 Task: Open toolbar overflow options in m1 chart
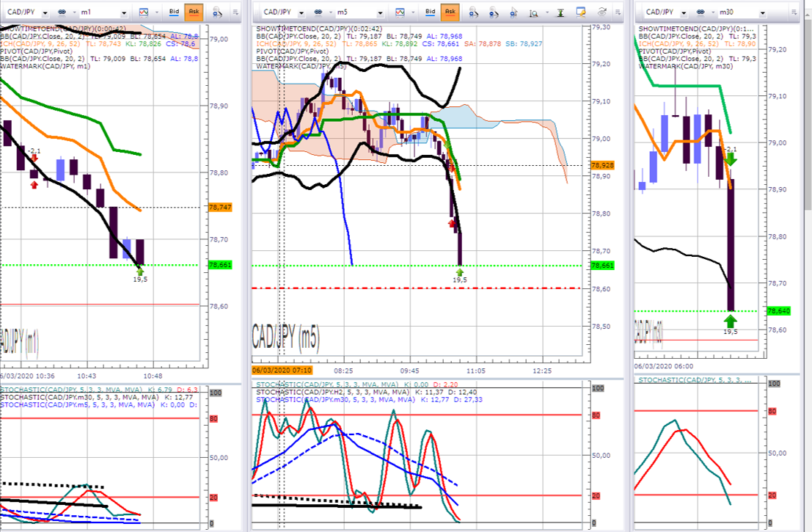click(x=235, y=12)
